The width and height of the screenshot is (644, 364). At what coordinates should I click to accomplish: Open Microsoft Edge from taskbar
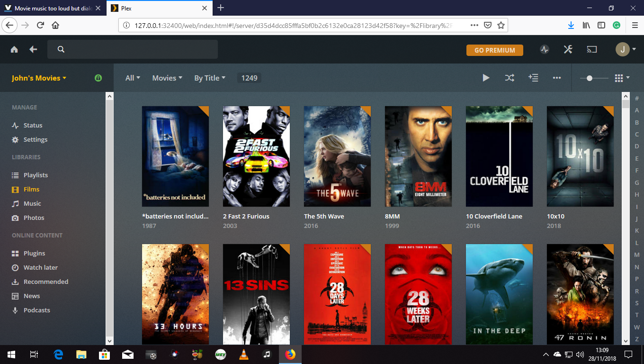[x=58, y=354]
